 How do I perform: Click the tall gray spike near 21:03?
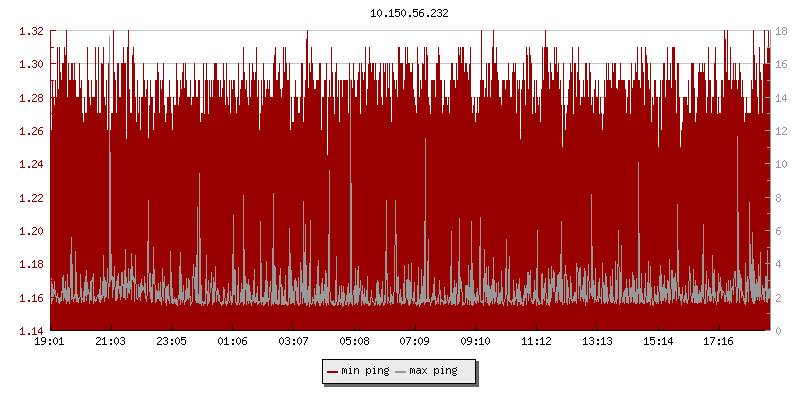tap(110, 200)
